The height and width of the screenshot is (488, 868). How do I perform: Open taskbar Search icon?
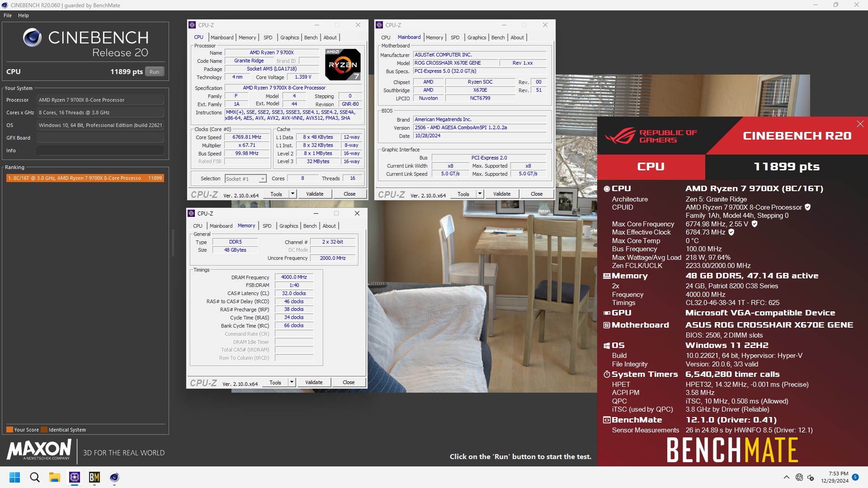pos(34,477)
